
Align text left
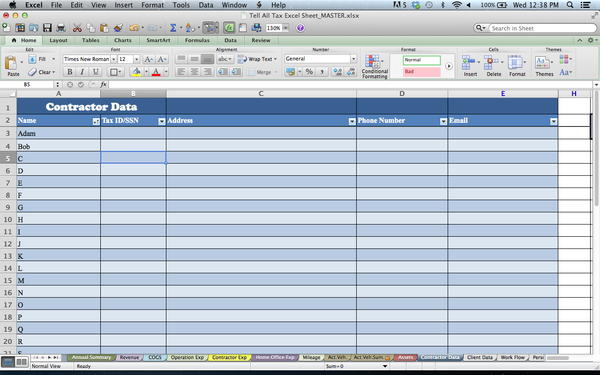click(x=181, y=72)
